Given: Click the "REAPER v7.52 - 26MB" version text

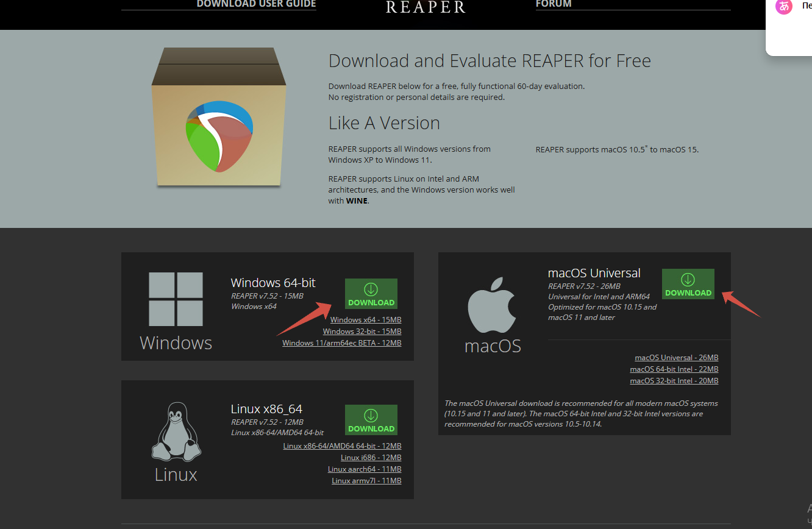Looking at the screenshot, I should point(584,286).
